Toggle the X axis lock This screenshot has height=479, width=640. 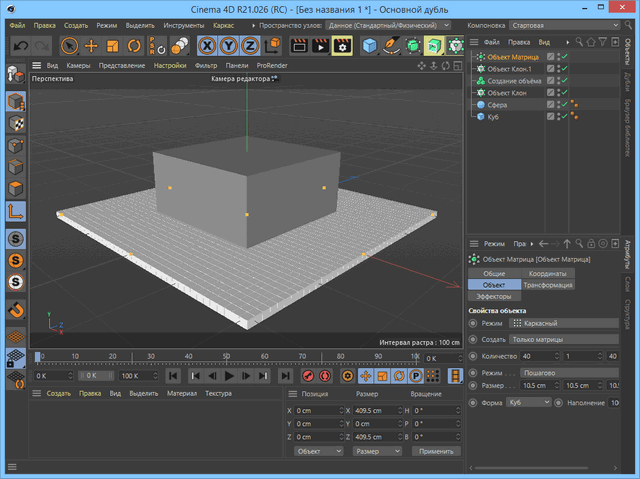pyautogui.click(x=208, y=45)
